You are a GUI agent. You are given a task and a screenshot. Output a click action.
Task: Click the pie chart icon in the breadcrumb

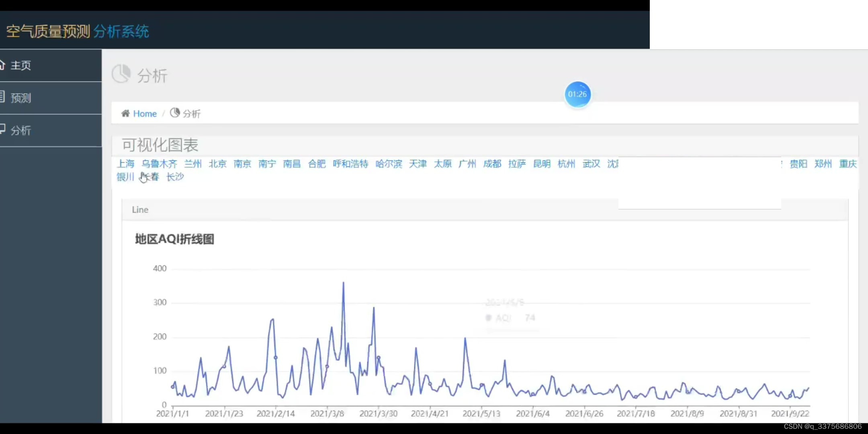[x=175, y=113]
